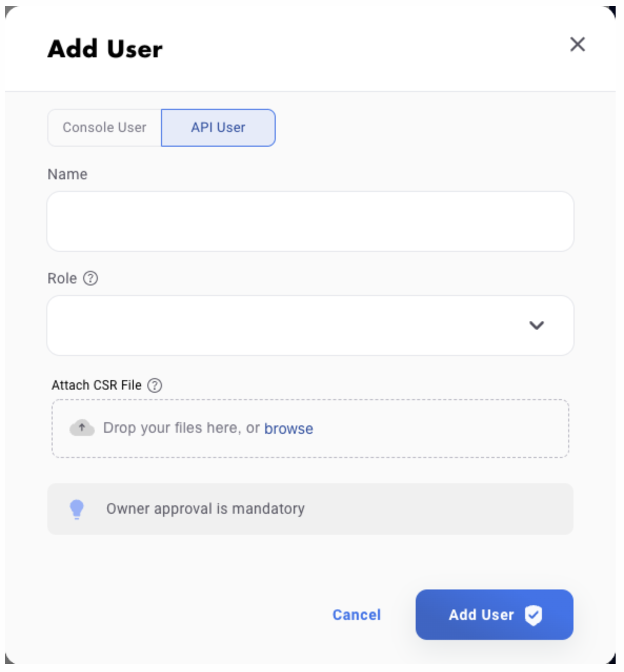Click the bulb icon beside mandatory approval note
Image resolution: width=624 pixels, height=672 pixels.
pyautogui.click(x=78, y=508)
